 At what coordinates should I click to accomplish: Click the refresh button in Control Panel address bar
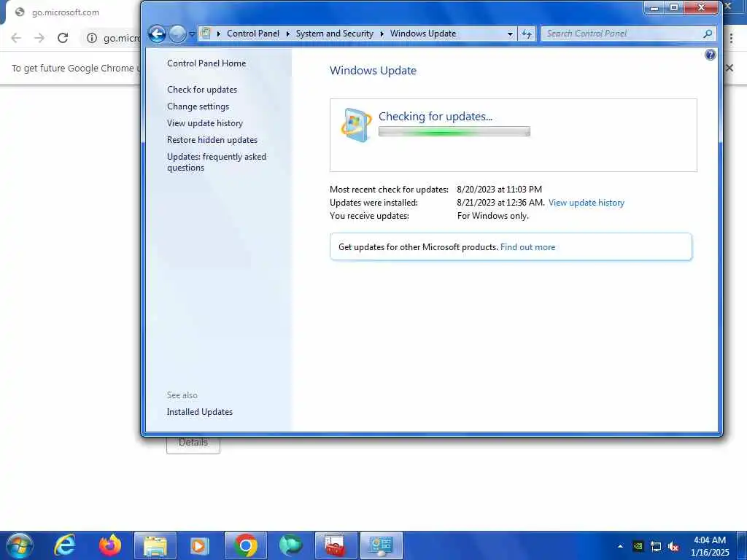click(x=527, y=34)
